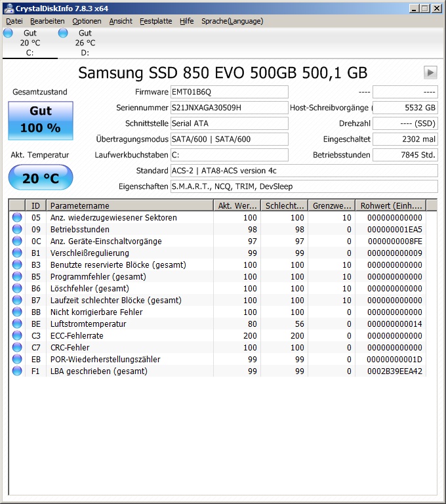446x504 pixels.
Task: Click the Gut 100 % health status button
Action: [x=41, y=121]
